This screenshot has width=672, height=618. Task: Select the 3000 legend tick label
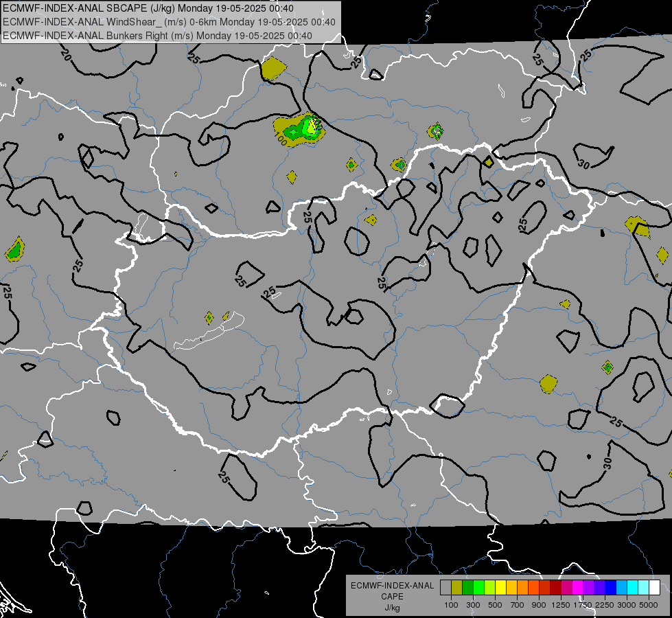626,605
